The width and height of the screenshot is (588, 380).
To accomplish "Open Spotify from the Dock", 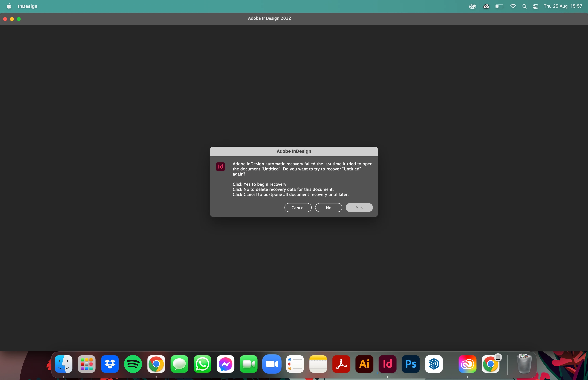I will click(x=133, y=364).
